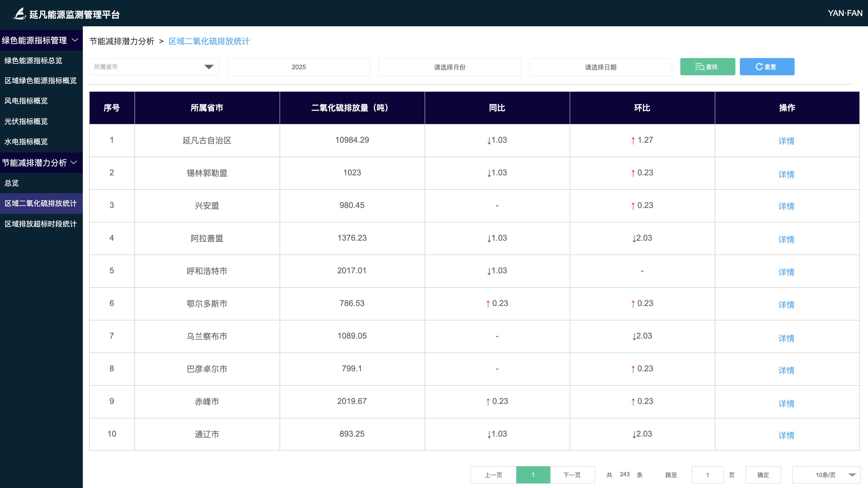
Task: Select 光伏指标概览 sidebar entry
Action: pyautogui.click(x=26, y=121)
